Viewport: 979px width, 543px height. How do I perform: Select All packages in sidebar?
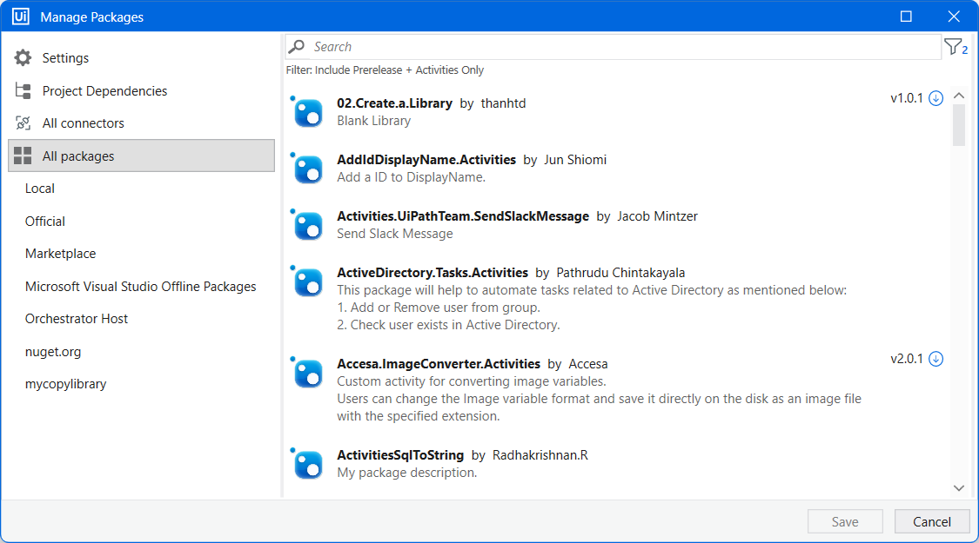coord(142,156)
